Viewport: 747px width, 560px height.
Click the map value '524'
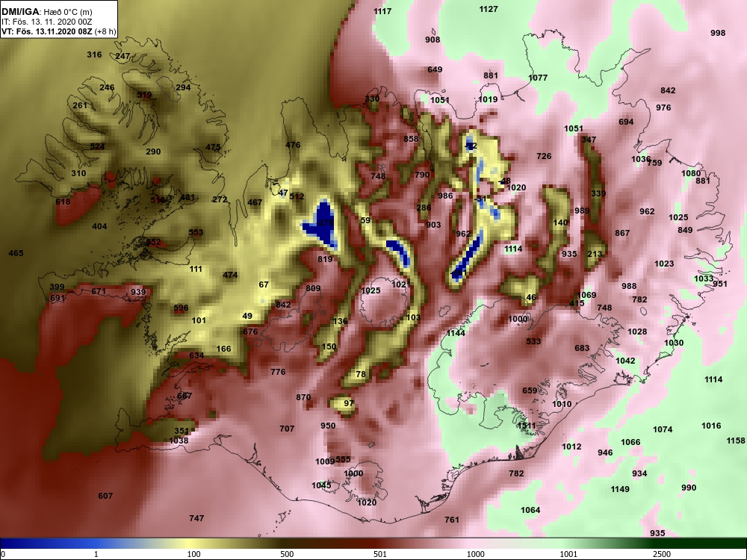[97, 146]
